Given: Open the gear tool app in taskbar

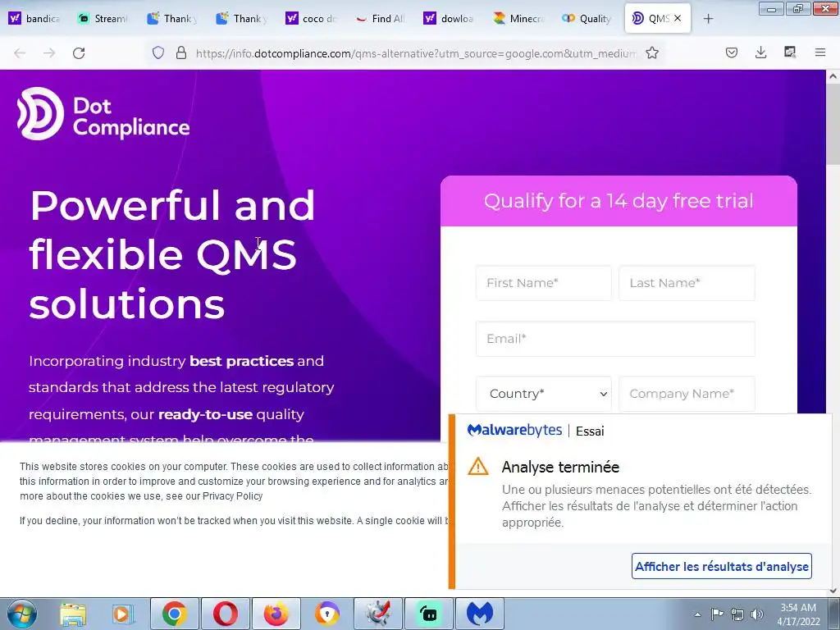Looking at the screenshot, I should click(x=377, y=614).
